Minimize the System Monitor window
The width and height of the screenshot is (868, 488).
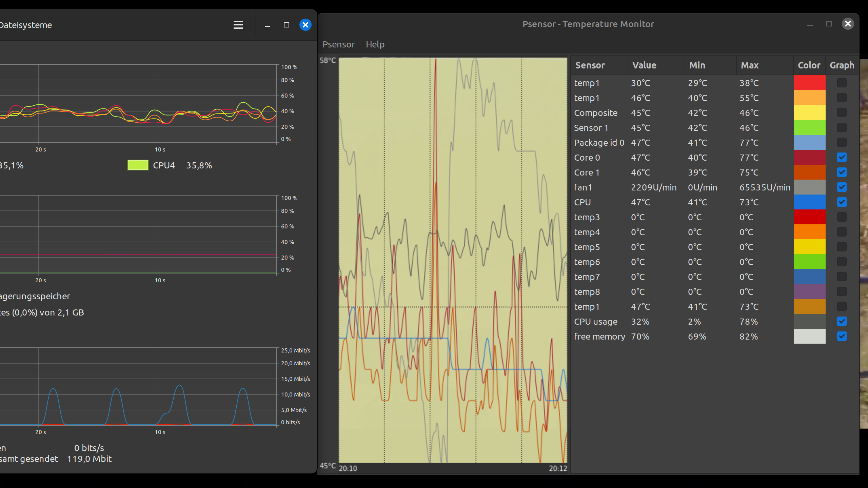[x=267, y=25]
